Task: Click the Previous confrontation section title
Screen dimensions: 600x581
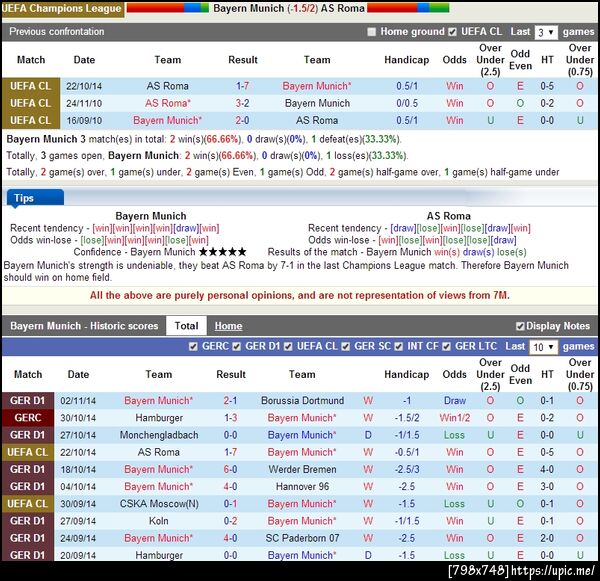Action: click(x=57, y=32)
